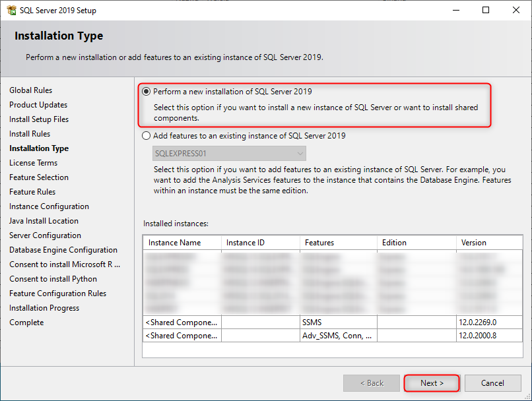
Task: Select Shared Components row with Adv_SSMS
Action: tap(333, 336)
